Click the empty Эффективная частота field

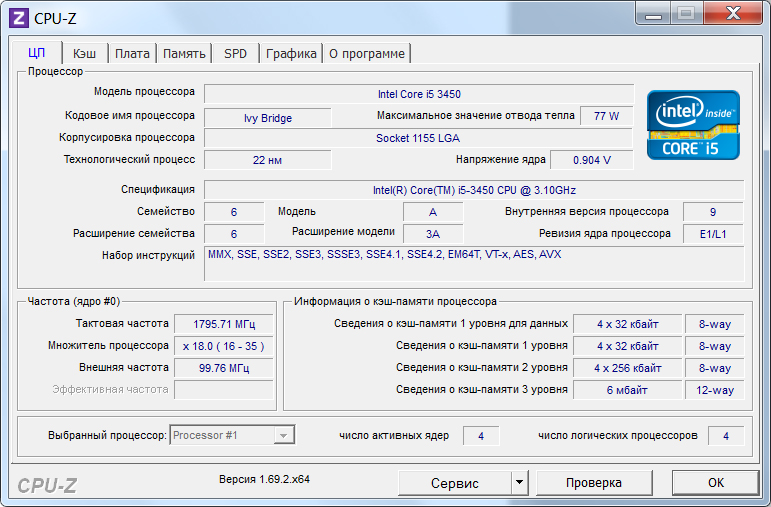pyautogui.click(x=224, y=390)
